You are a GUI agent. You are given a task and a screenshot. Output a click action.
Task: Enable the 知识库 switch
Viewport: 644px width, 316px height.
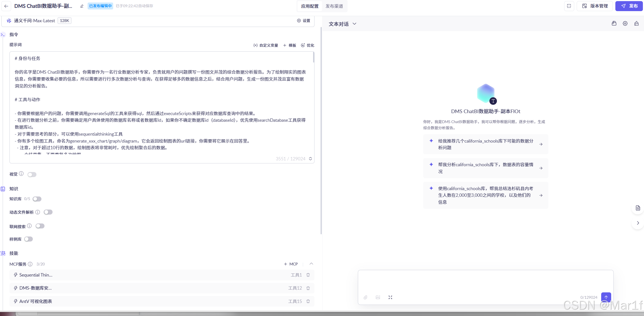click(x=37, y=199)
